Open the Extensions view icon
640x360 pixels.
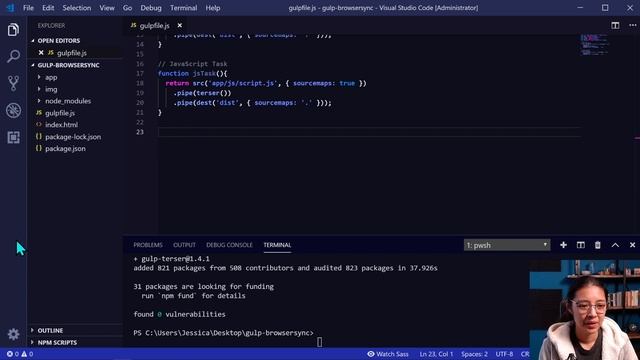pyautogui.click(x=13, y=137)
